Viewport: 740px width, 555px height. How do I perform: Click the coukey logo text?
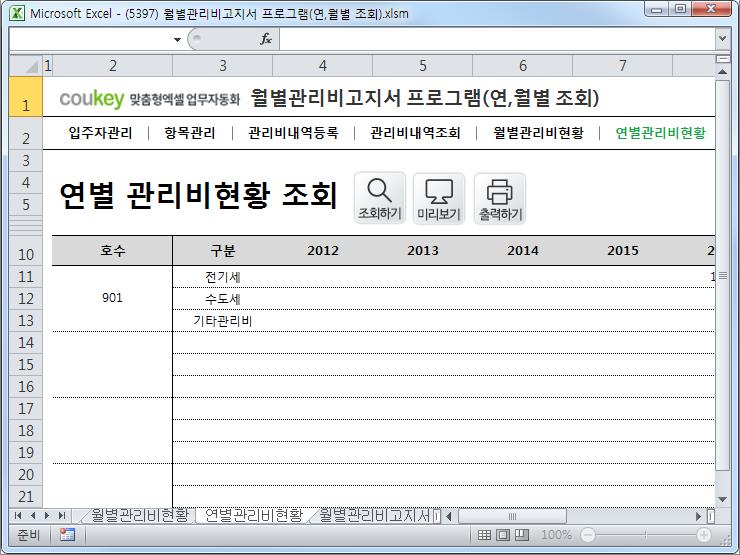(x=92, y=99)
